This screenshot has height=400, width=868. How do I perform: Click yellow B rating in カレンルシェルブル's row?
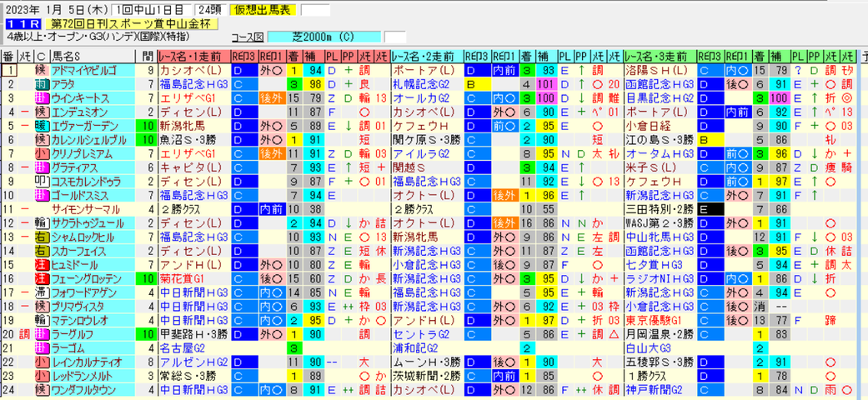click(710, 139)
